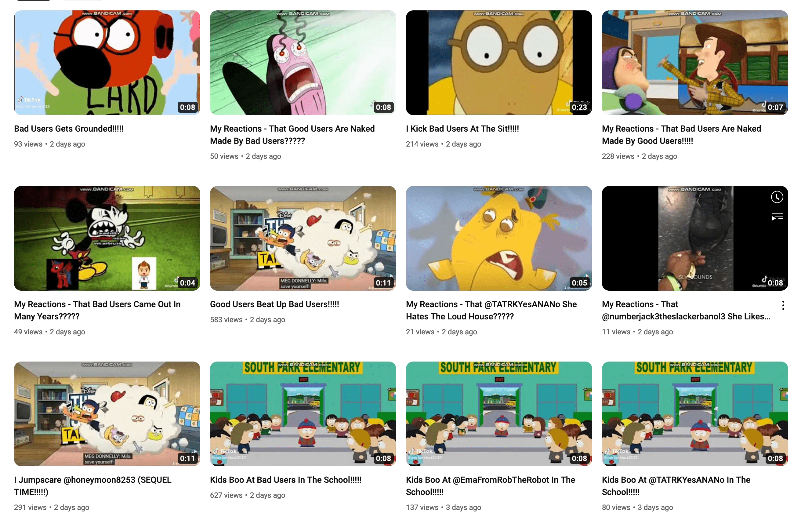
Task: Click the Watch Later clock icon
Action: (x=777, y=197)
